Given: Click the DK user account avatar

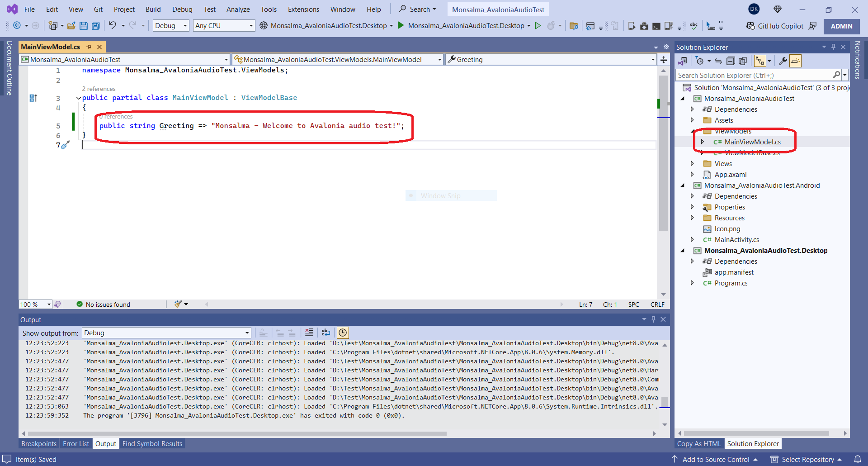Looking at the screenshot, I should click(x=754, y=9).
